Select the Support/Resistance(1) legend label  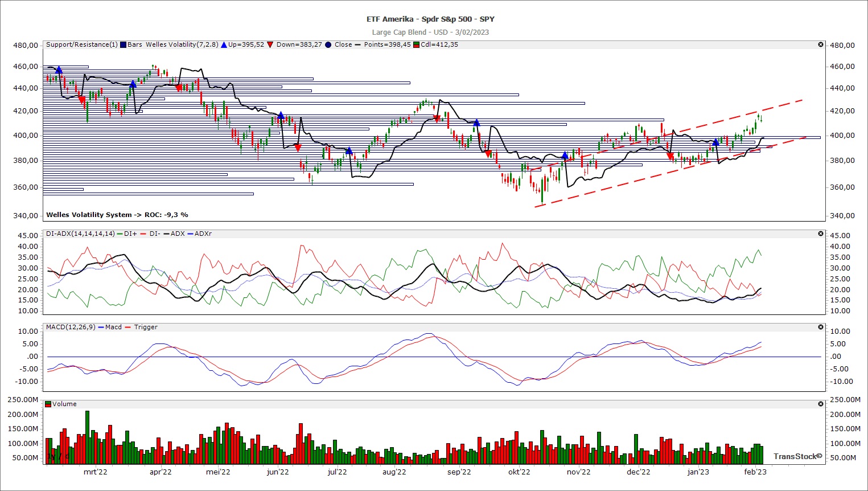tap(82, 44)
